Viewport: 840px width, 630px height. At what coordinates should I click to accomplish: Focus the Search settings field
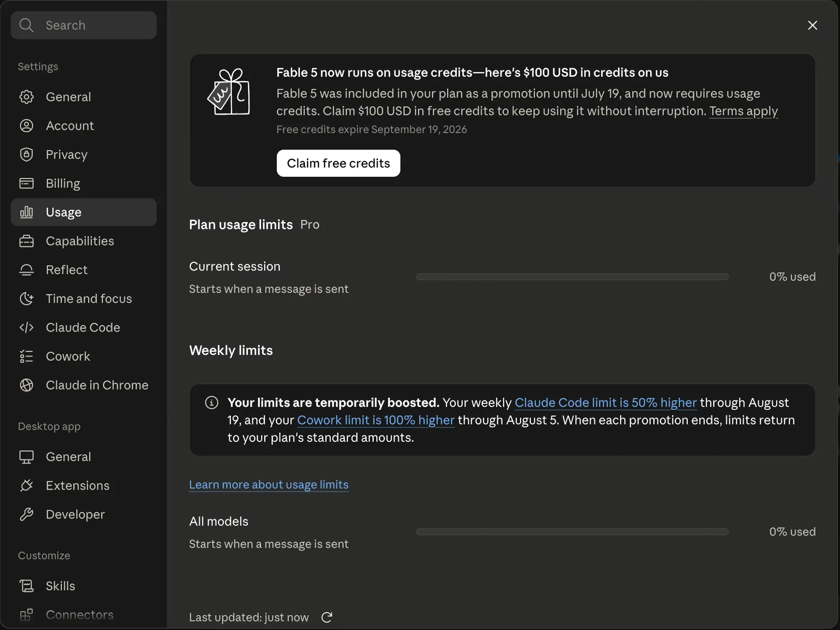(x=83, y=25)
